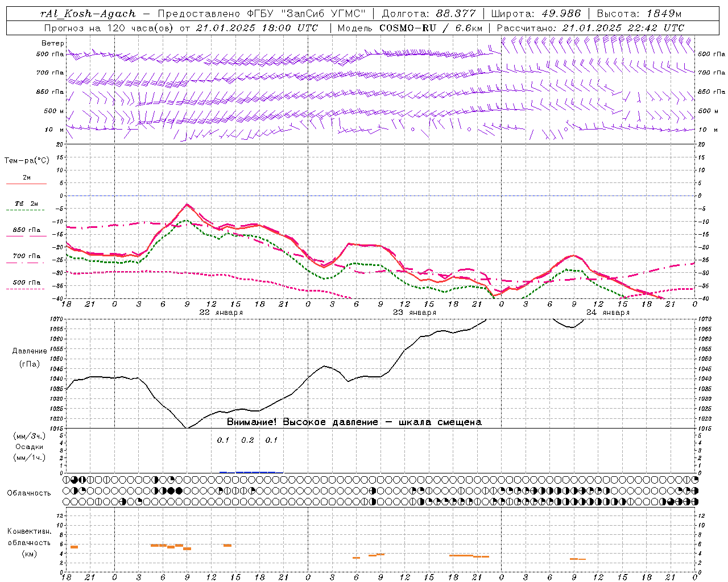Click the (мм/1ч.) precipitation unit label
The image size is (728, 582).
(x=29, y=457)
